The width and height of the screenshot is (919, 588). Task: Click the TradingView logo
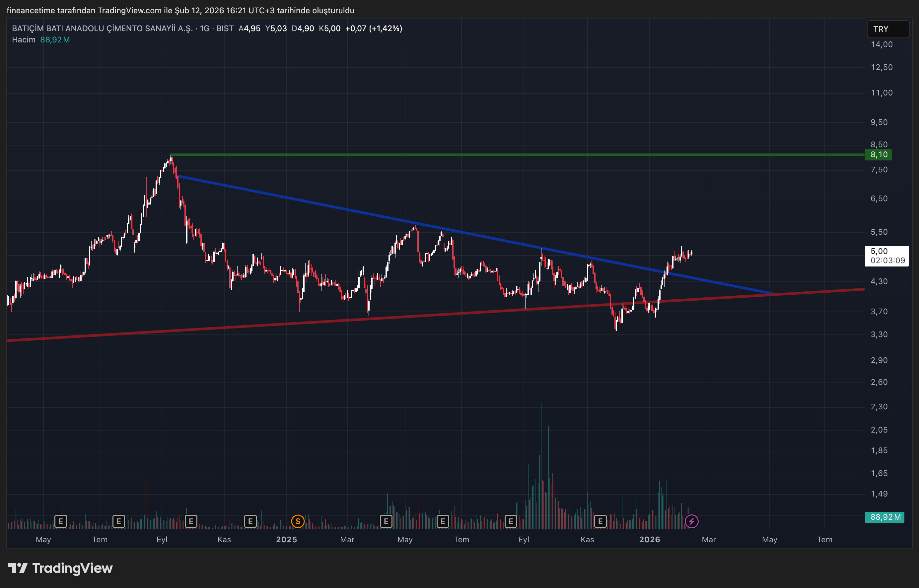pyautogui.click(x=60, y=568)
